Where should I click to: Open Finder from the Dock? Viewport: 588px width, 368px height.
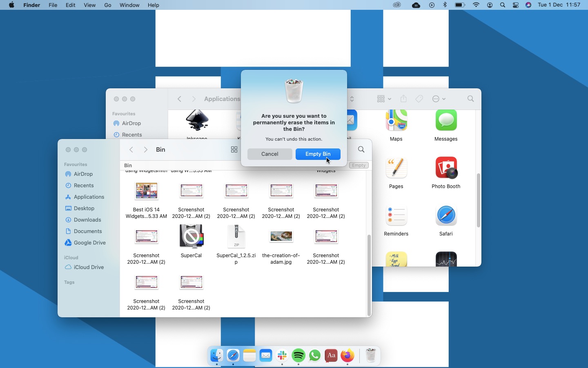216,356
